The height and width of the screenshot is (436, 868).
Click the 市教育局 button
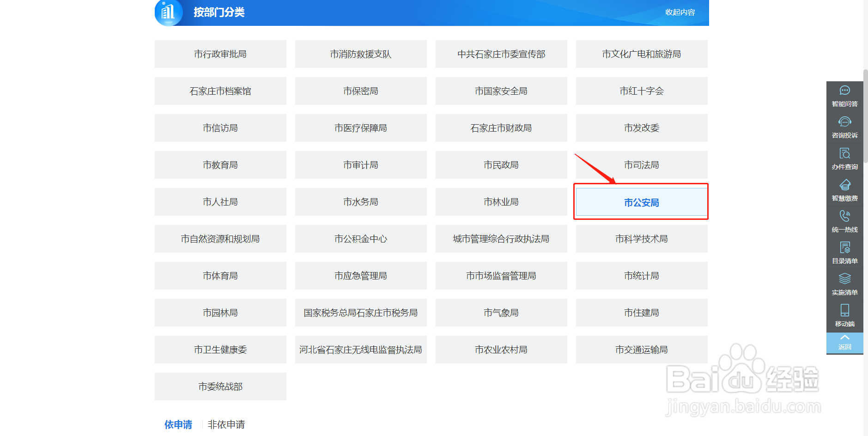220,165
